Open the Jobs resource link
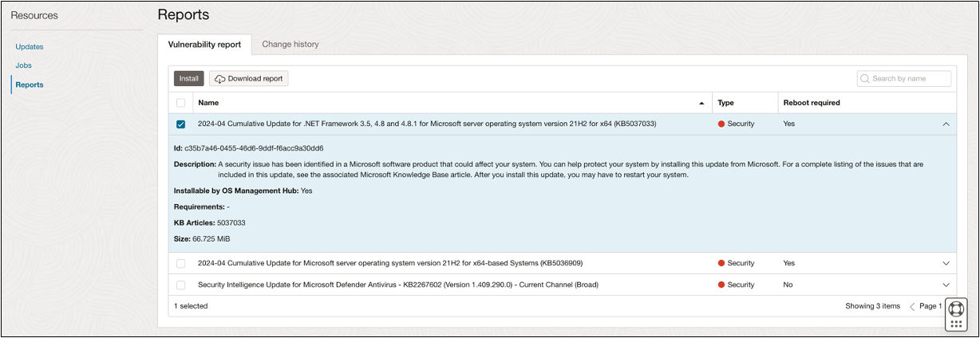 click(24, 65)
